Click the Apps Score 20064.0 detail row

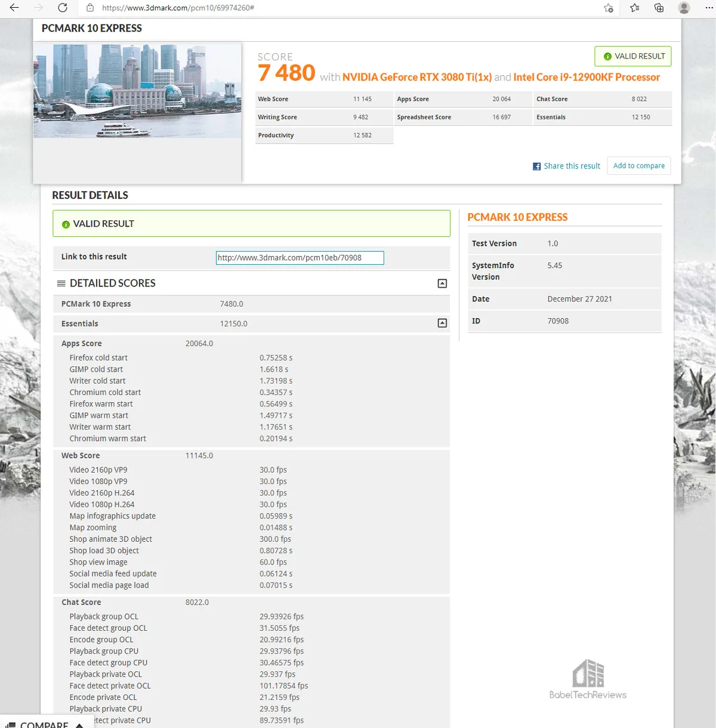[251, 344]
